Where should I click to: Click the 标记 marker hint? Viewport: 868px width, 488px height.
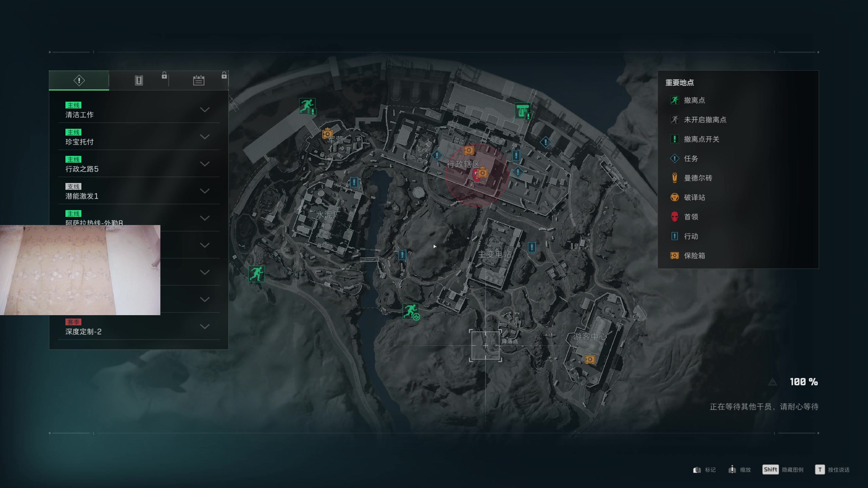(x=704, y=470)
